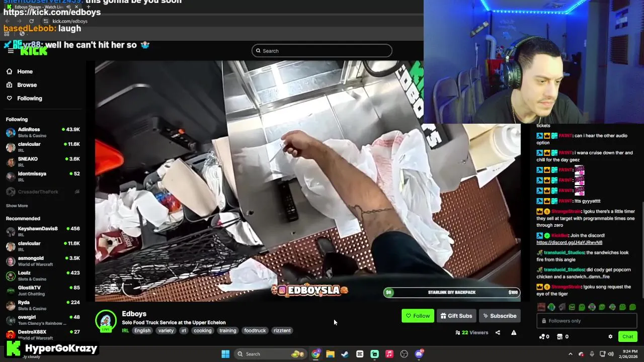Image resolution: width=644 pixels, height=362 pixels.
Task: Click the English tag
Action: pyautogui.click(x=142, y=330)
